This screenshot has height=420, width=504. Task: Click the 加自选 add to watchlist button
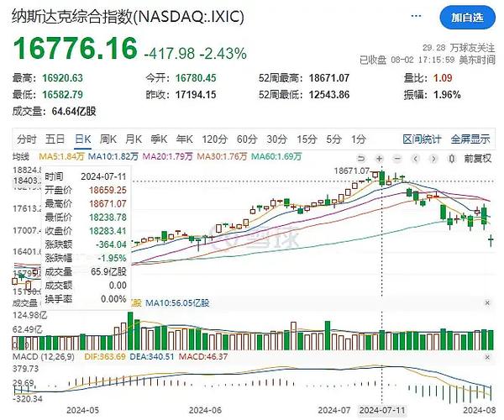(x=467, y=18)
